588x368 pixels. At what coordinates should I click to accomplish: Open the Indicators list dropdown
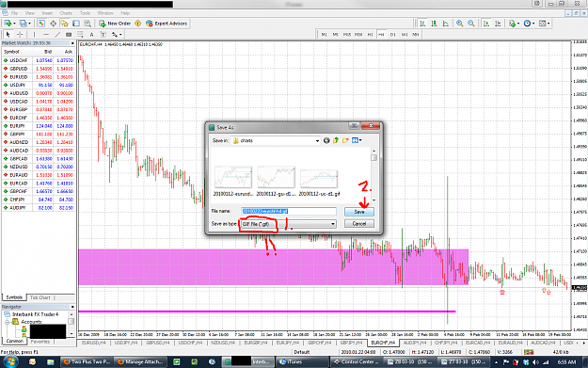tap(514, 24)
